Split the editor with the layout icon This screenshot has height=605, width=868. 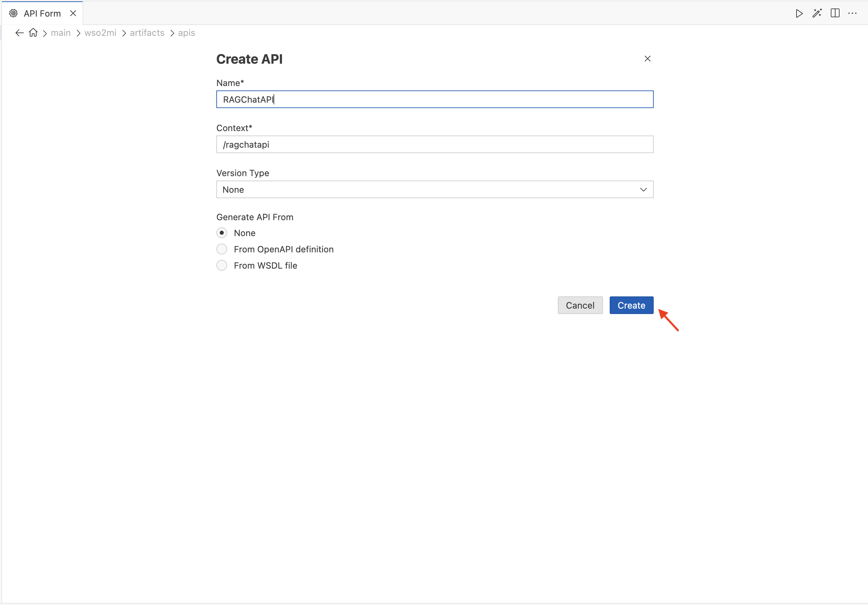click(835, 13)
